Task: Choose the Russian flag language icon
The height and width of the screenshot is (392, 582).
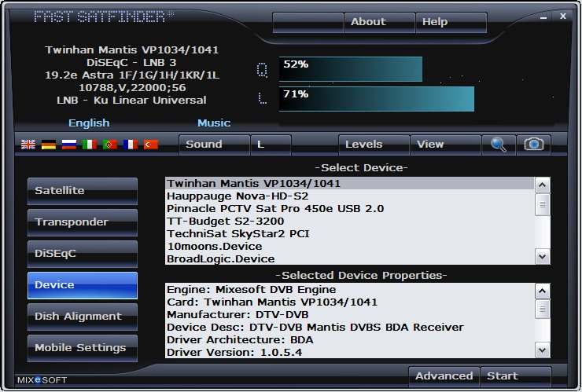Action: pyautogui.click(x=69, y=145)
